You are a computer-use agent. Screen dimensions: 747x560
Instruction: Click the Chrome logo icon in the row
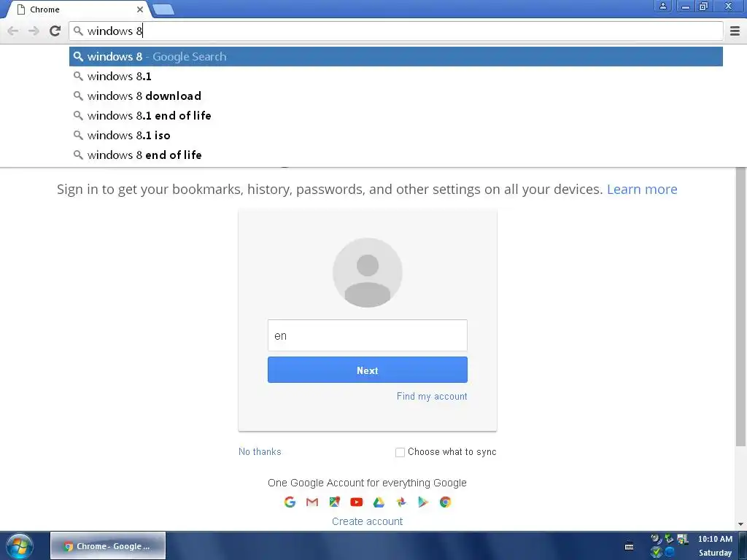point(446,502)
